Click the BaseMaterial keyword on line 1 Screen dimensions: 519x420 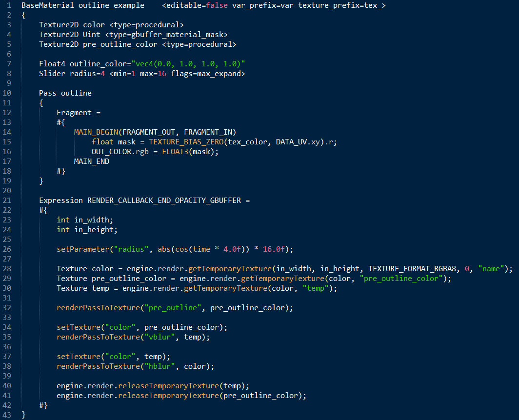coord(47,5)
